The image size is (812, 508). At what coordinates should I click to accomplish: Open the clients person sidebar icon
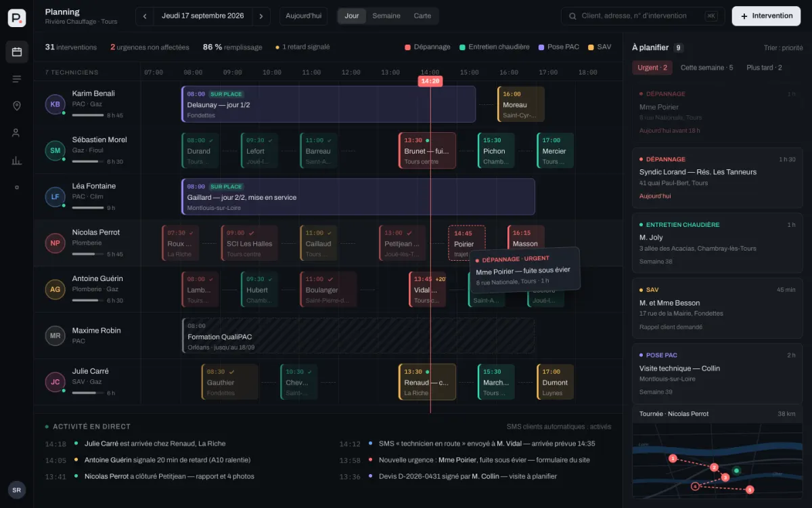tap(17, 133)
